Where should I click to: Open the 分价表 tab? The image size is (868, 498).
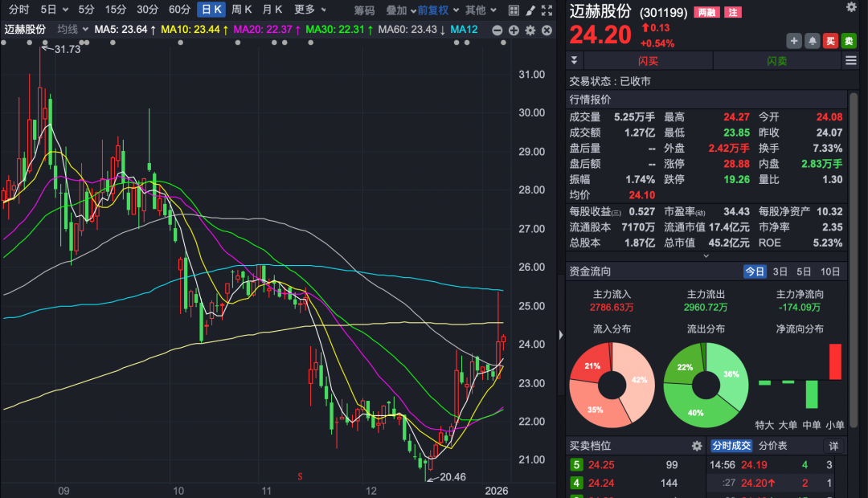(772, 446)
